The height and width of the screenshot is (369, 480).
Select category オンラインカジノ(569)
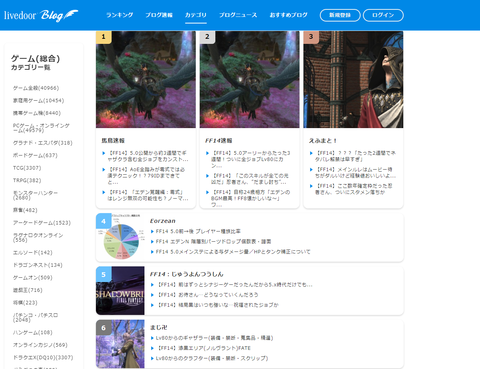40,345
